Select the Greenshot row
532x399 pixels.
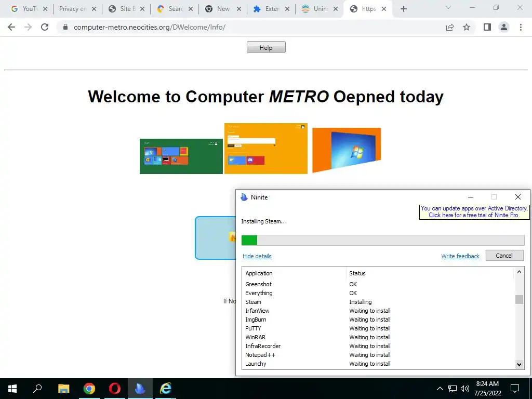[x=379, y=284]
